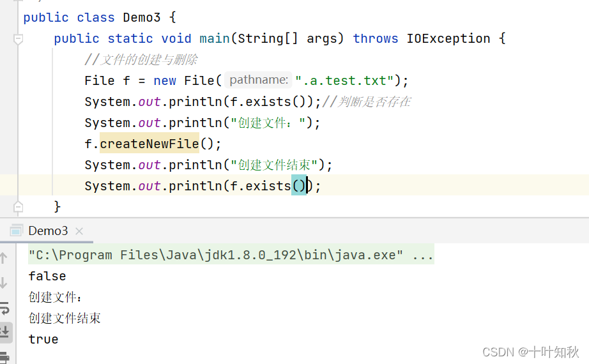Click the down-the-stack-trace arrow in run panel
The width and height of the screenshot is (589, 364).
click(3, 282)
